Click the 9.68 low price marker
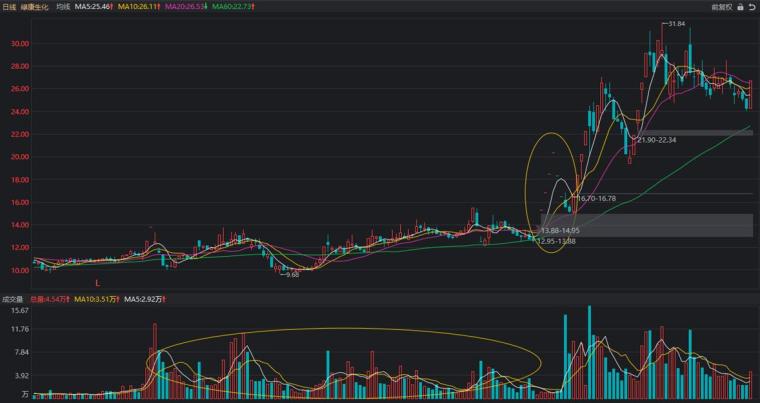The height and width of the screenshot is (403, 760). click(293, 274)
